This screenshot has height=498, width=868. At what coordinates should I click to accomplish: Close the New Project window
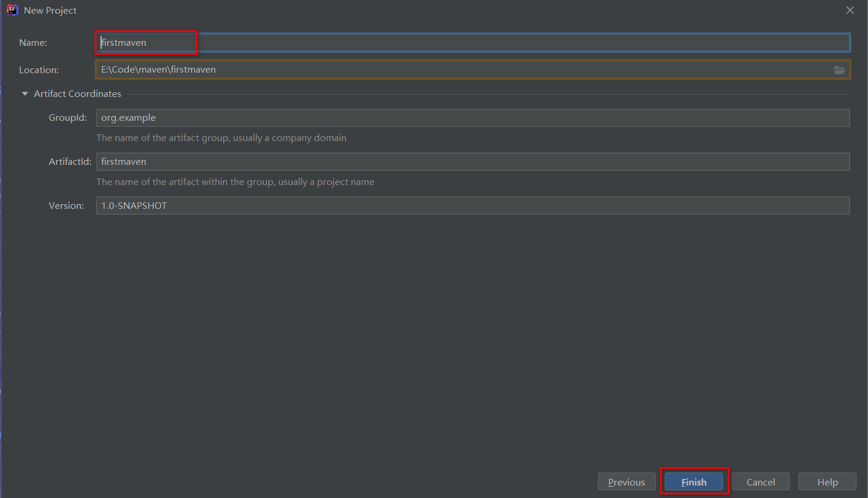point(850,10)
